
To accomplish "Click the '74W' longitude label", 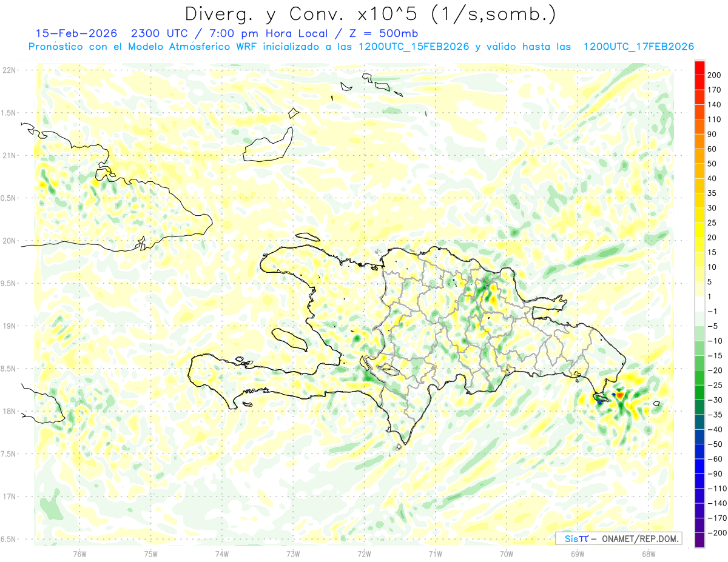I will click(x=222, y=554).
